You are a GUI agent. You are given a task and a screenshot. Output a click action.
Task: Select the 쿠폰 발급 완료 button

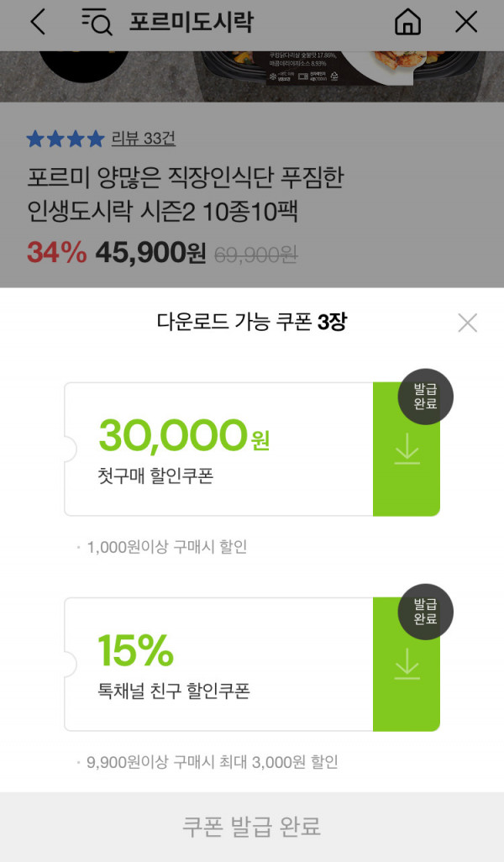click(252, 827)
